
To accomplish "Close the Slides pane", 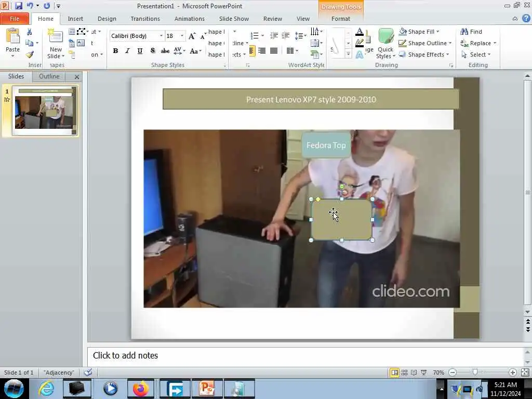I will click(77, 77).
